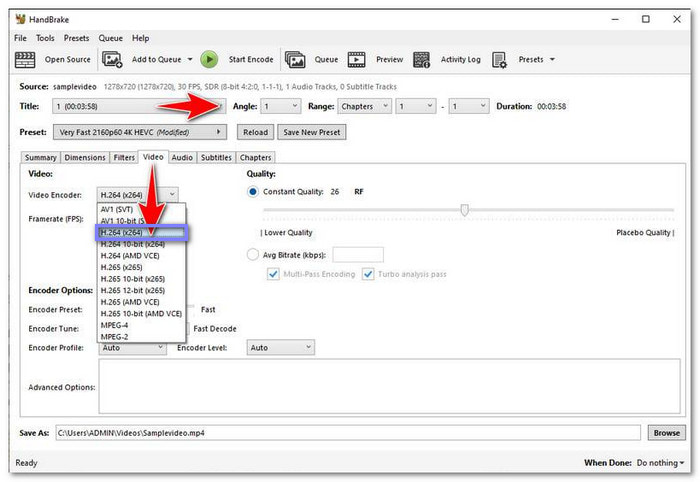Click the Constant Quality slider handle

click(465, 210)
